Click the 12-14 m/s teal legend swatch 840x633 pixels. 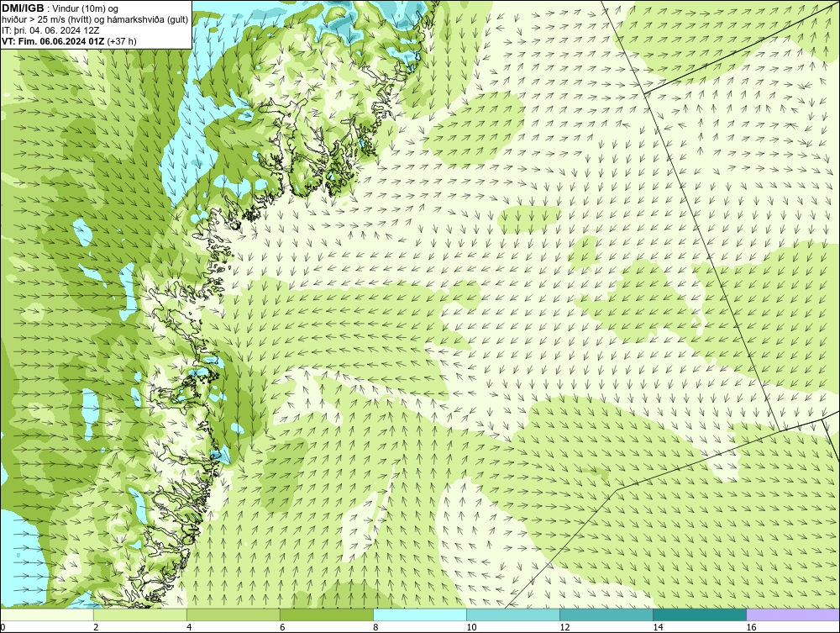click(x=606, y=615)
